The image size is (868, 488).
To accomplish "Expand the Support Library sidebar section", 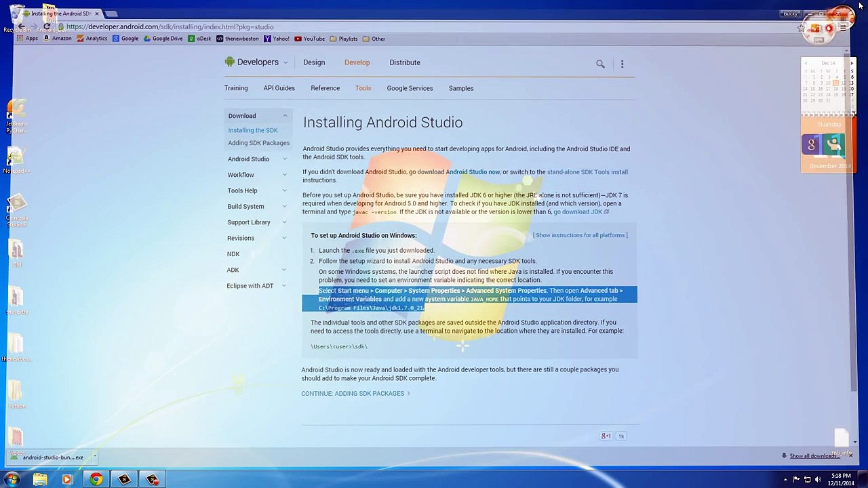I will pos(284,222).
